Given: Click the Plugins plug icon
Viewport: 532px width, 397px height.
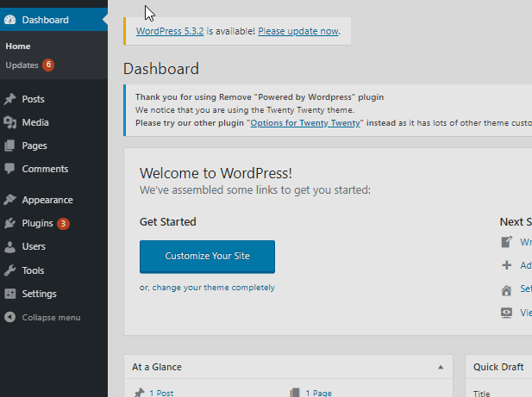Looking at the screenshot, I should point(9,223).
